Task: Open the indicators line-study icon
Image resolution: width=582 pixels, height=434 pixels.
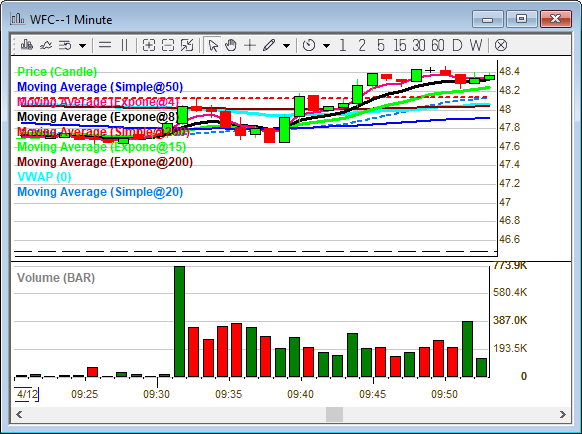Action: click(x=46, y=46)
